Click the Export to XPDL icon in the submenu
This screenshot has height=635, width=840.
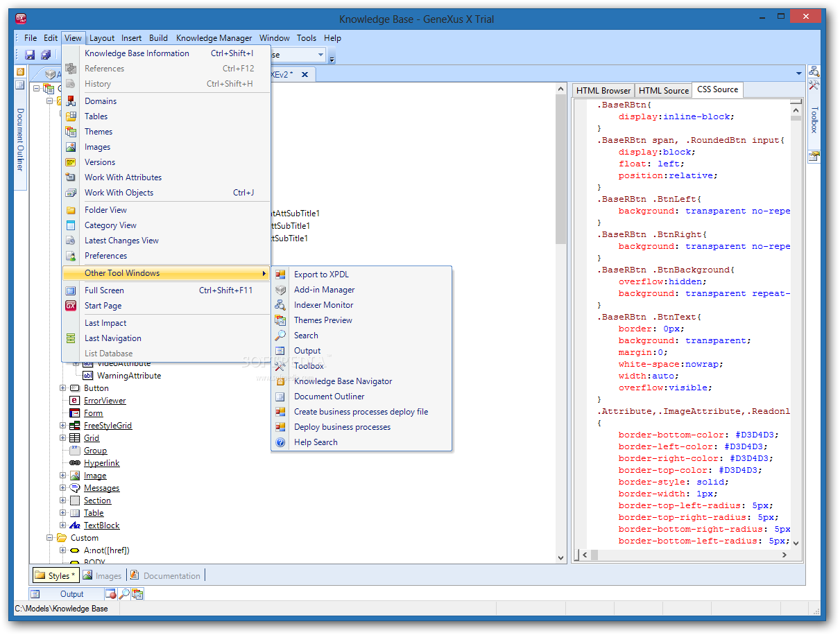click(280, 275)
